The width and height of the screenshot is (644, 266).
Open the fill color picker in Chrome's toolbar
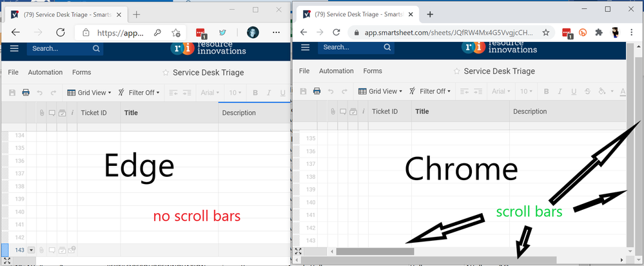point(603,91)
